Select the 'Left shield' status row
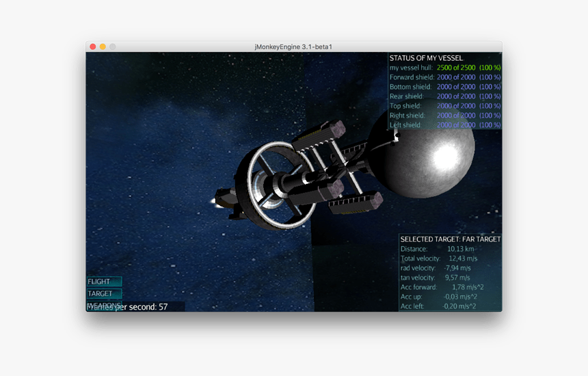This screenshot has width=588, height=376. (x=445, y=125)
